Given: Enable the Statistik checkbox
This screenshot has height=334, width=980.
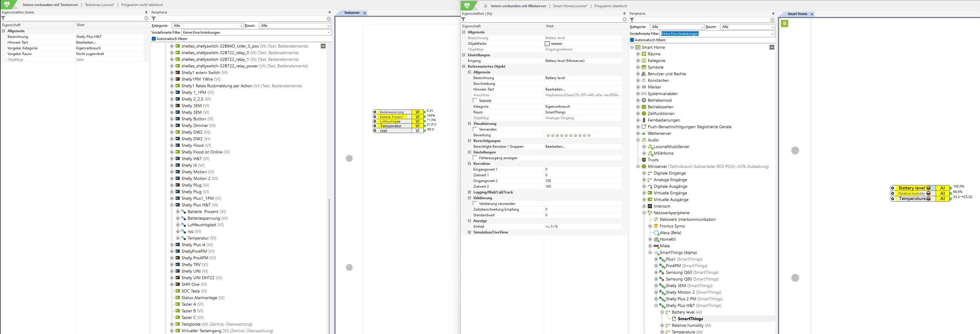Looking at the screenshot, I should [x=475, y=101].
